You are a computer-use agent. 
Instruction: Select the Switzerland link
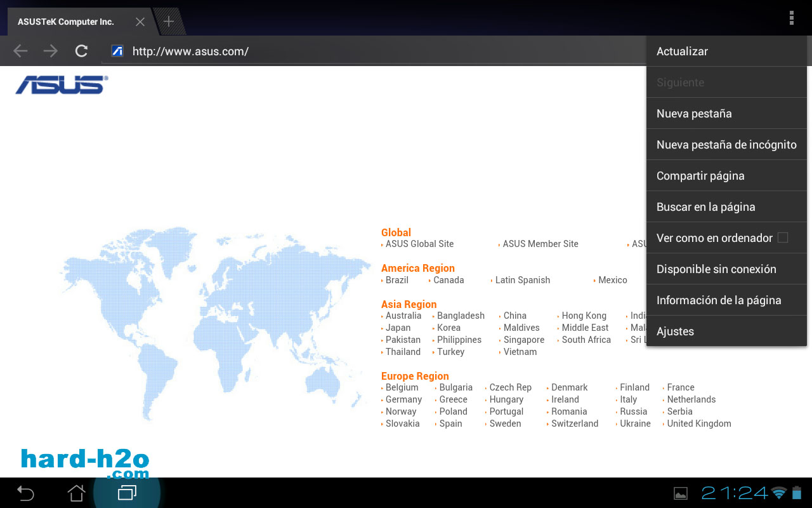pos(575,424)
